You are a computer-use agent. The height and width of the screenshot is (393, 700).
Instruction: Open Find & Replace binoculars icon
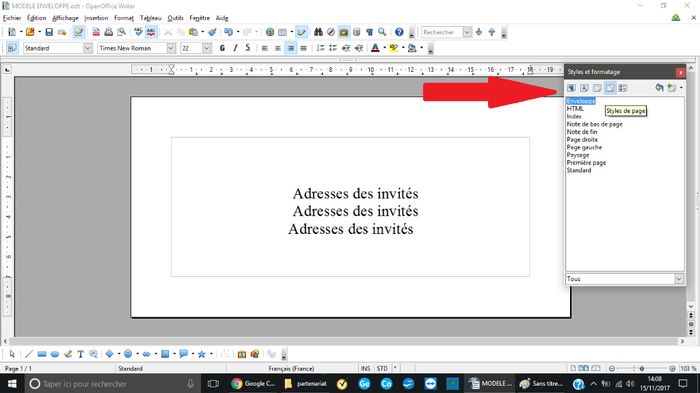[318, 32]
